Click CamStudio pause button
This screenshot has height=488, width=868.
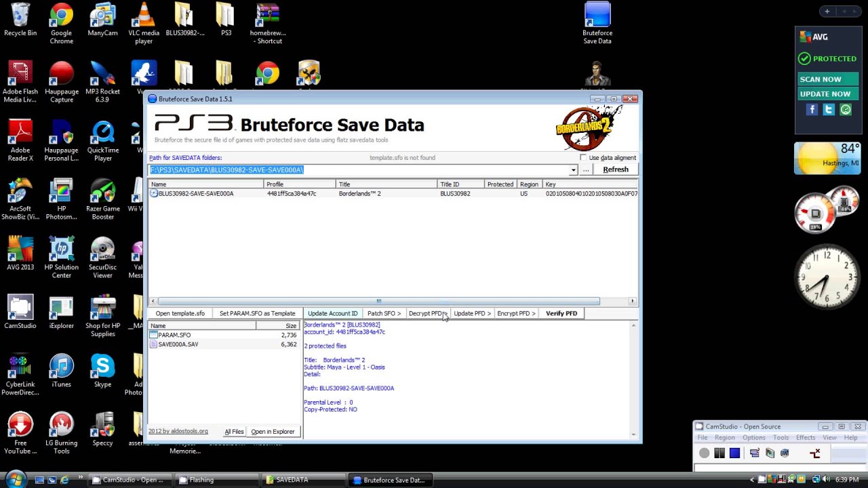(x=719, y=453)
